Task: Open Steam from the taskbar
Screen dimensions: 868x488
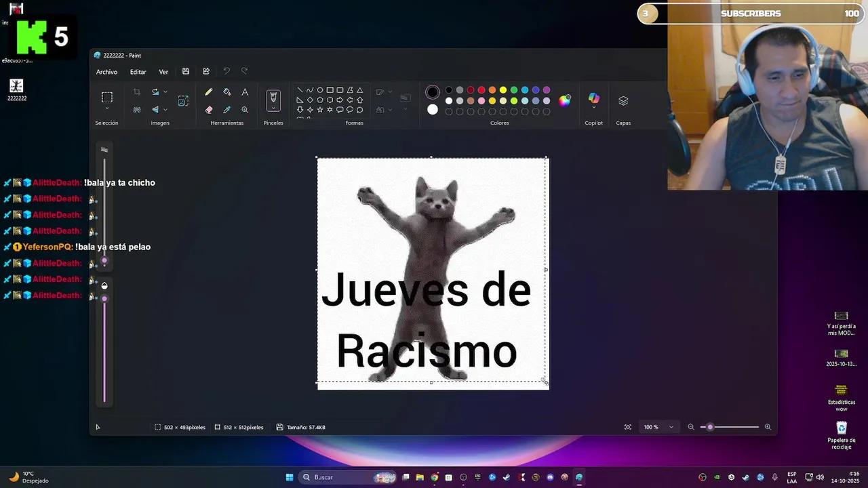Action: [507, 477]
